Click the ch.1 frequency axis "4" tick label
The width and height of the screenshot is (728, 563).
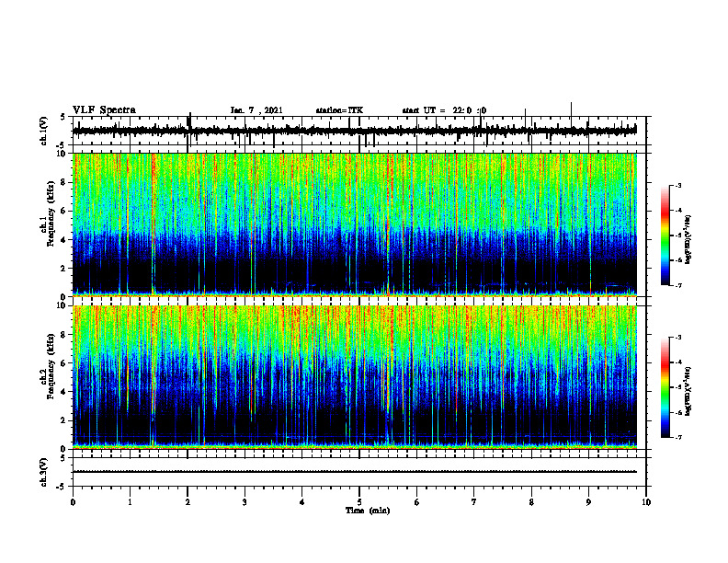(64, 240)
